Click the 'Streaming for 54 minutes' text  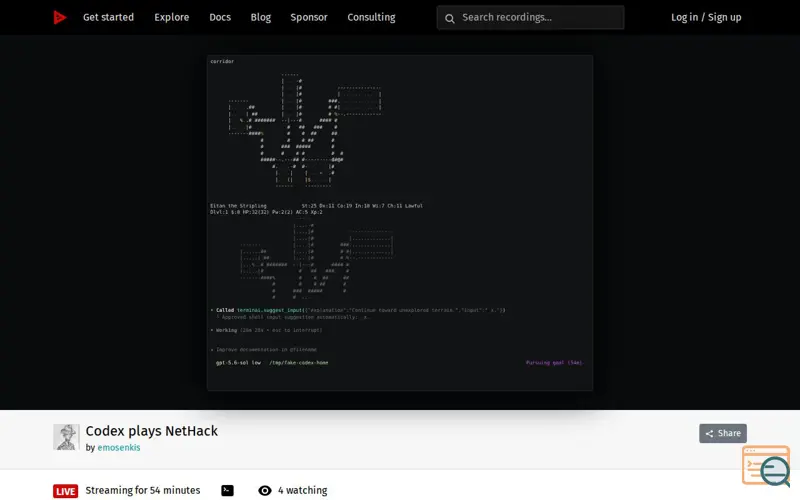[x=143, y=490]
